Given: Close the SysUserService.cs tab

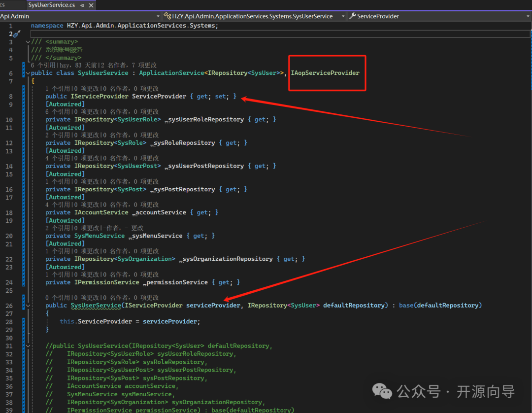Looking at the screenshot, I should coord(91,5).
